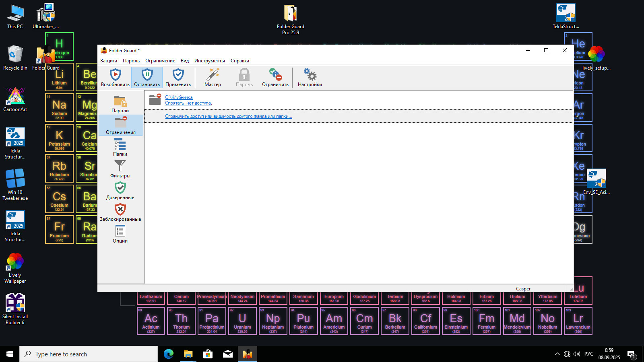The height and width of the screenshot is (362, 644).
Task: Show the Доверенные programs view
Action: pyautogui.click(x=120, y=191)
